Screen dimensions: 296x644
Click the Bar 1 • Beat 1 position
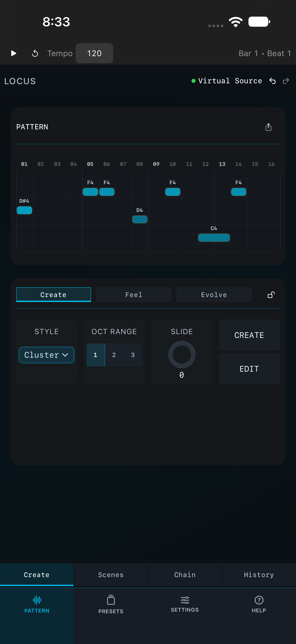click(x=265, y=53)
